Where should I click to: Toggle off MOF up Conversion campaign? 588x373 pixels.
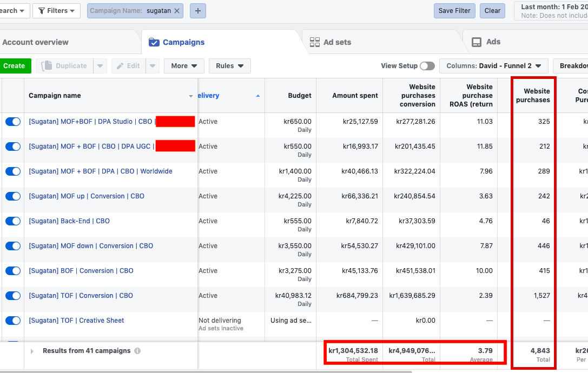click(13, 196)
